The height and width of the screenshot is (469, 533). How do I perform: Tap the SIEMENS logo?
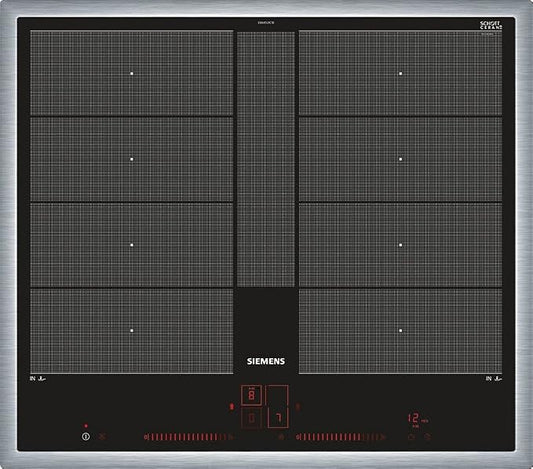click(266, 361)
